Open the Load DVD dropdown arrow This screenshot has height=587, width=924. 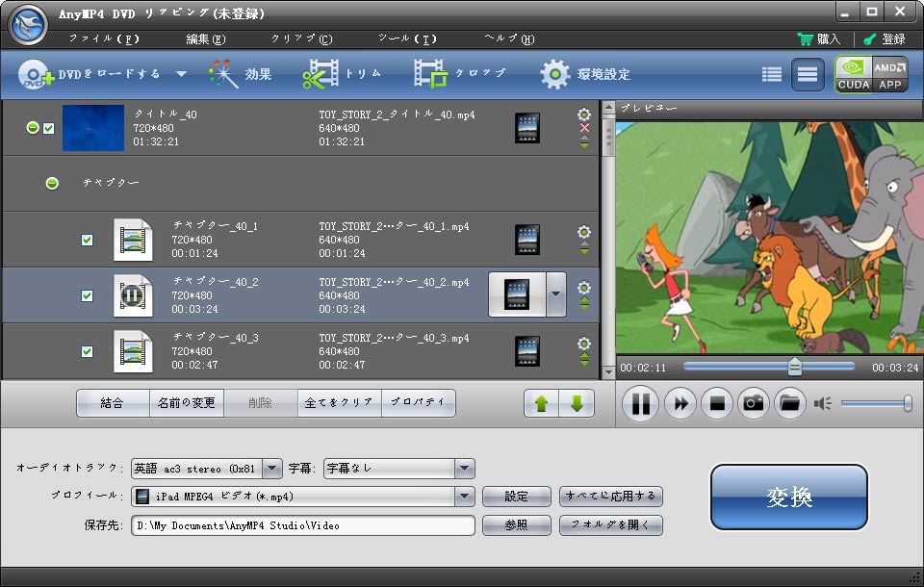pos(182,74)
